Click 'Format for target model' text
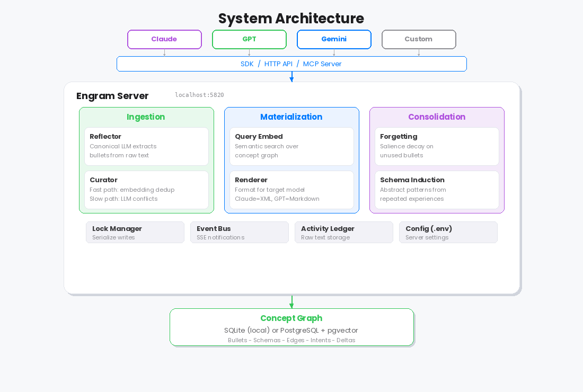The width and height of the screenshot is (583, 392). click(x=270, y=190)
